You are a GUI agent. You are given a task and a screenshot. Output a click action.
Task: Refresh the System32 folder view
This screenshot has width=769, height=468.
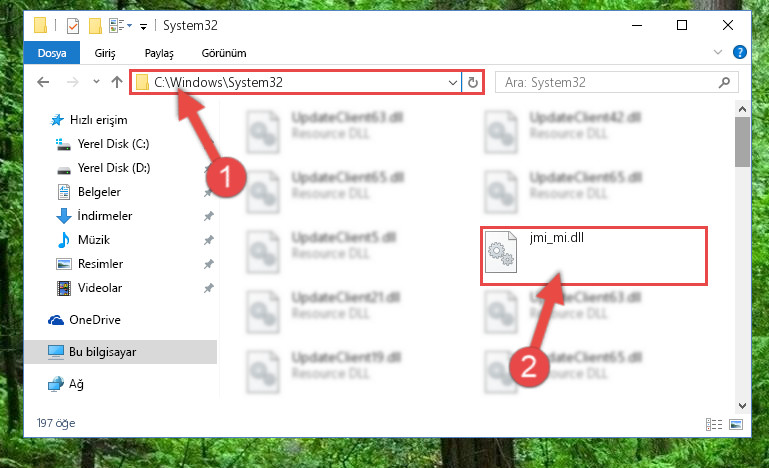[473, 82]
